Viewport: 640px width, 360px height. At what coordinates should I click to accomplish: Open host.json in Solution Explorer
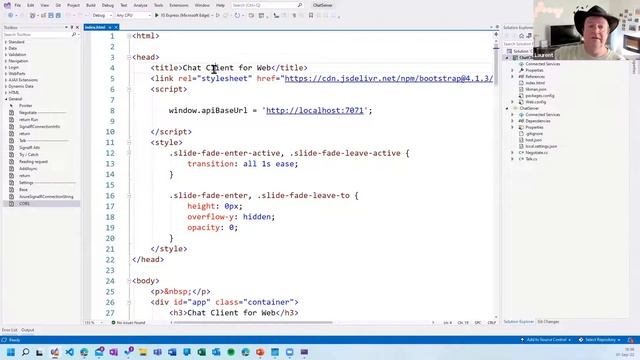(533, 140)
